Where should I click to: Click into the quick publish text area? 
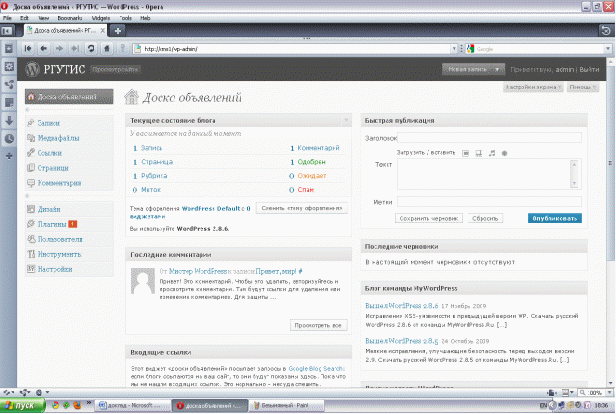[x=489, y=174]
